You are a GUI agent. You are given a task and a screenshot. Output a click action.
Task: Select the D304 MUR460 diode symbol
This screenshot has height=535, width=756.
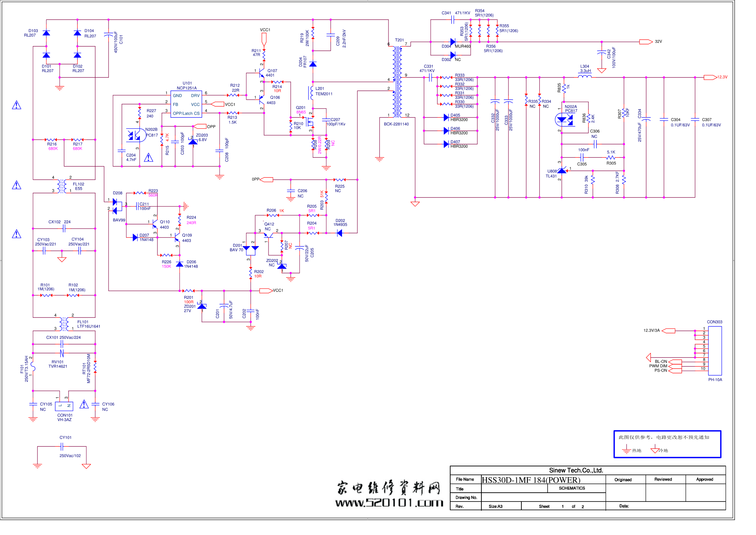(452, 42)
